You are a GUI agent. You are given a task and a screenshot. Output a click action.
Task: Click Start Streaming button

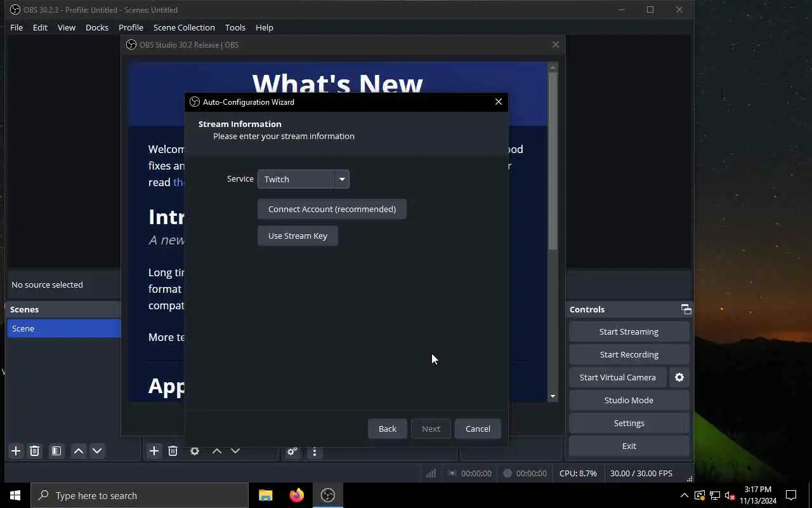[629, 331]
